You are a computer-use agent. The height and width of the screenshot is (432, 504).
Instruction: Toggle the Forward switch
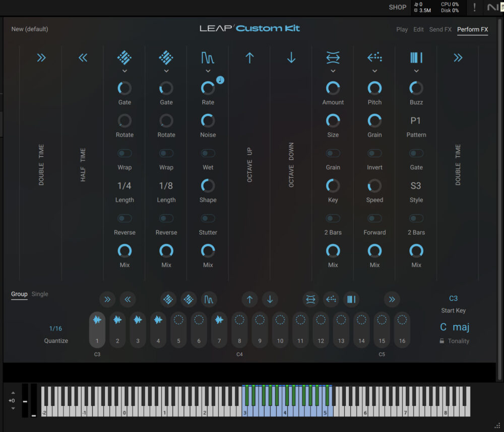pos(375,219)
